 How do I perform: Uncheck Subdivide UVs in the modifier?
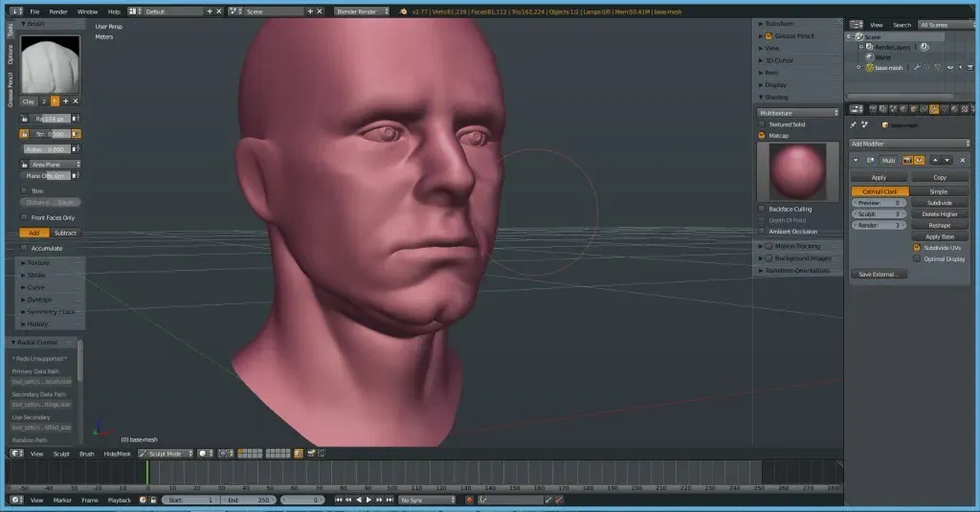pyautogui.click(x=917, y=247)
